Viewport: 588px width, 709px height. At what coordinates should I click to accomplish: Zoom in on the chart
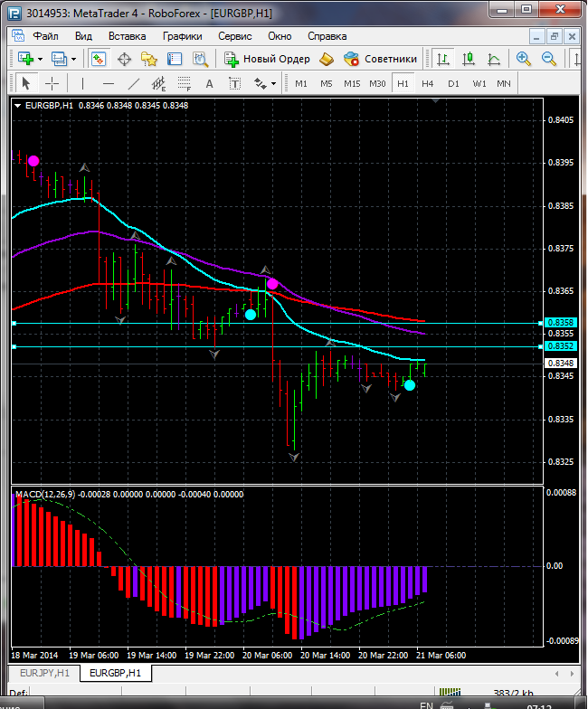tap(523, 59)
